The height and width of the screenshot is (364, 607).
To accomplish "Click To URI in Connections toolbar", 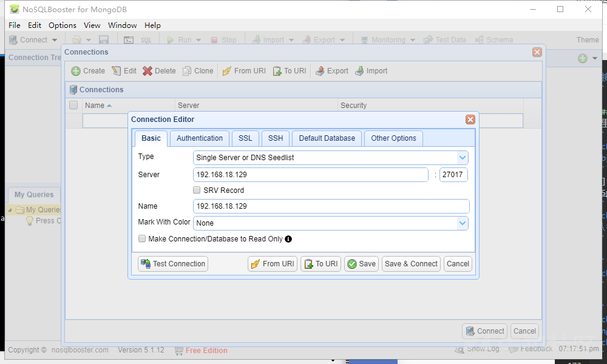I will click(x=290, y=71).
